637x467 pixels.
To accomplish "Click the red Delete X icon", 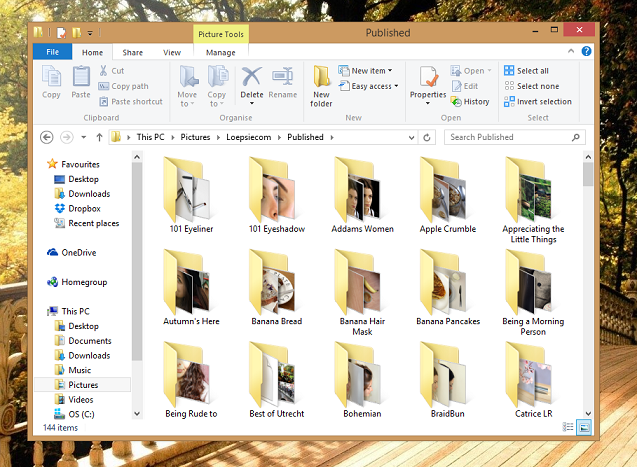I will [x=252, y=76].
